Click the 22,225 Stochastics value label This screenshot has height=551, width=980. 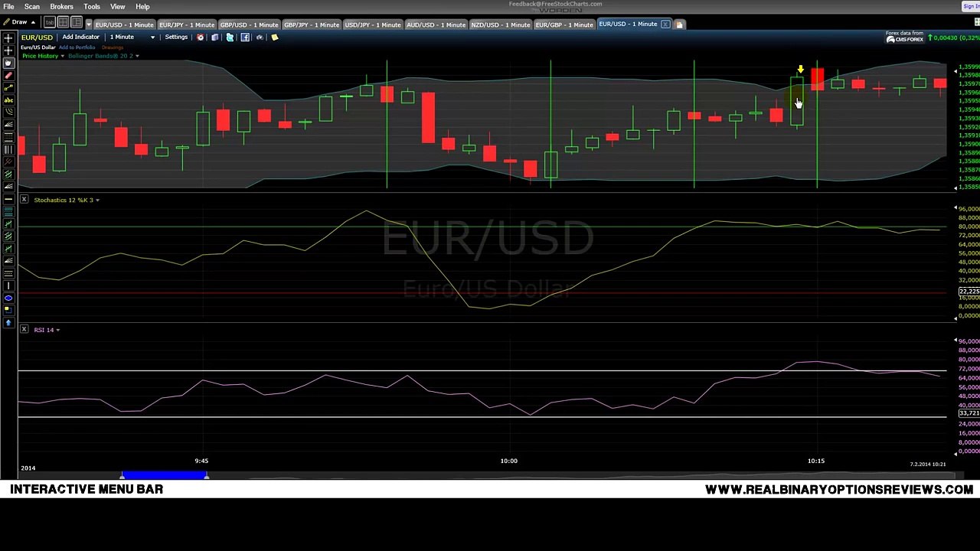click(969, 292)
